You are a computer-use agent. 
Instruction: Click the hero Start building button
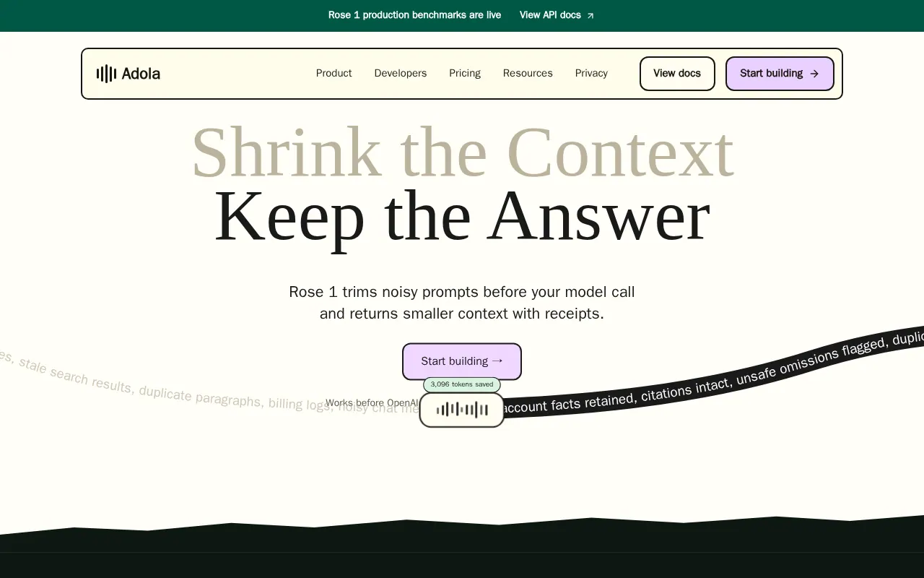click(462, 361)
